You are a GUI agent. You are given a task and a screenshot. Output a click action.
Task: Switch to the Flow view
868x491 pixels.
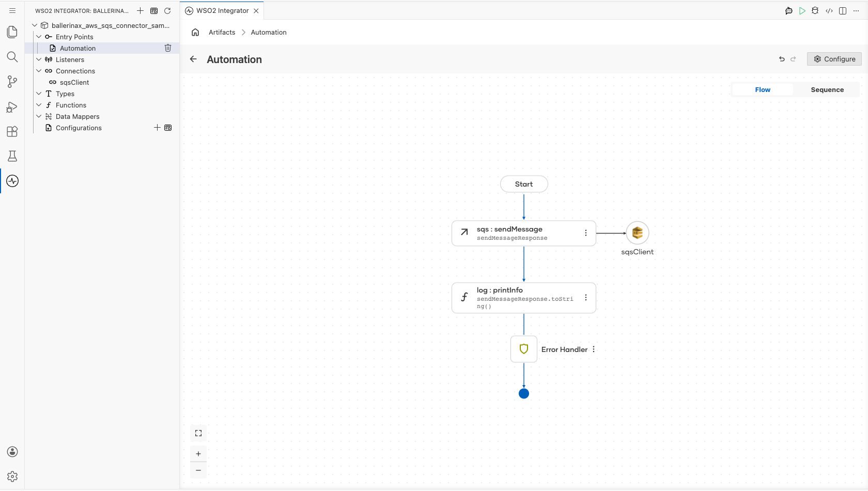coord(763,89)
